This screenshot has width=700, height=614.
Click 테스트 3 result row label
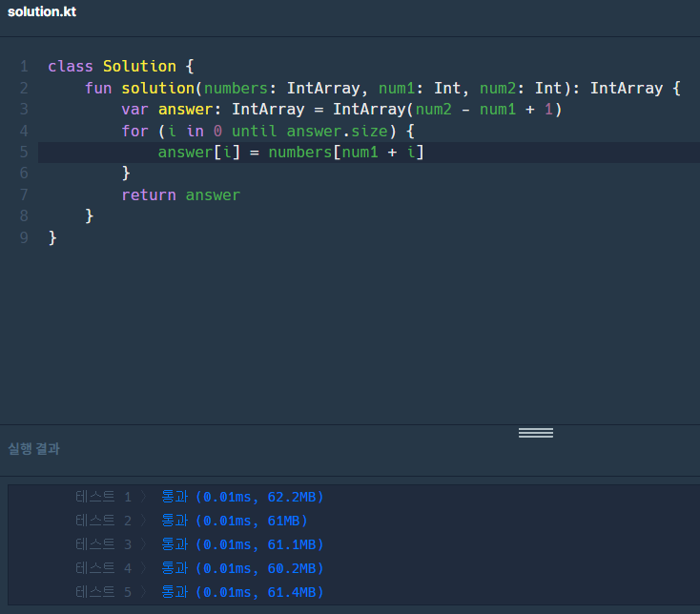point(104,544)
